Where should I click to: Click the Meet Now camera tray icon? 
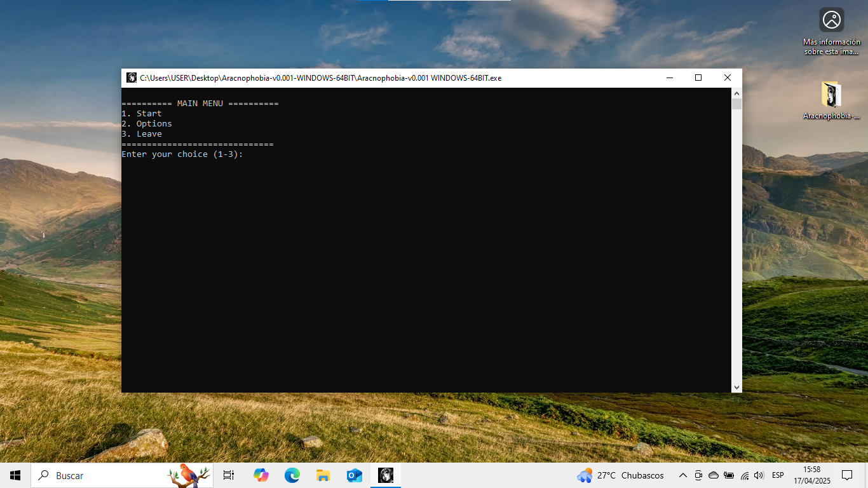click(x=698, y=475)
